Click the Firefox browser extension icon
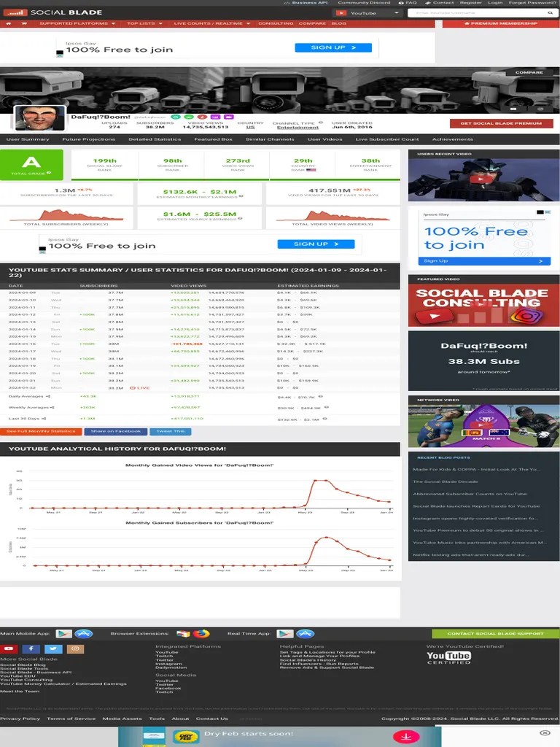The width and height of the screenshot is (560, 747). pos(201,634)
